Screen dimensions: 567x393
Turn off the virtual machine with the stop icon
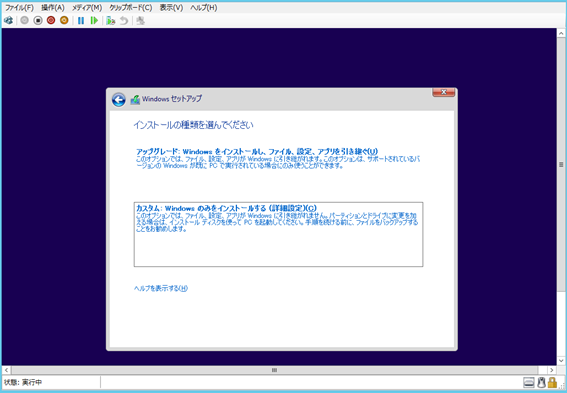click(x=38, y=21)
